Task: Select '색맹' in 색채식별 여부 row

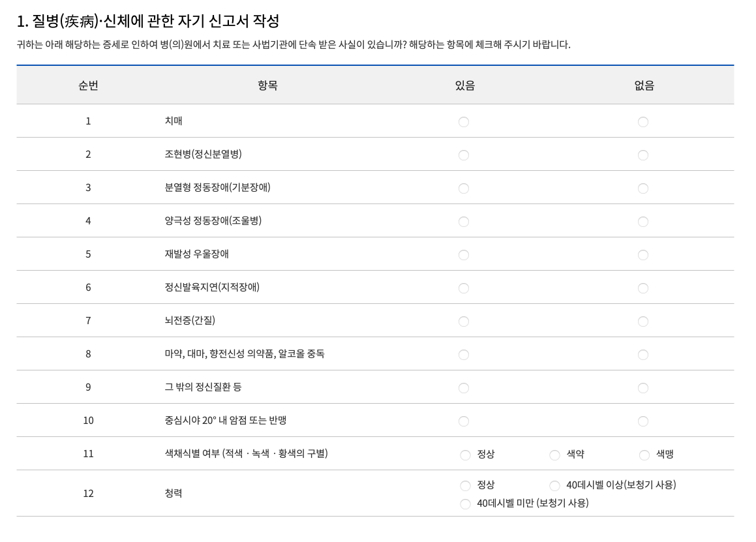Action: pos(644,455)
